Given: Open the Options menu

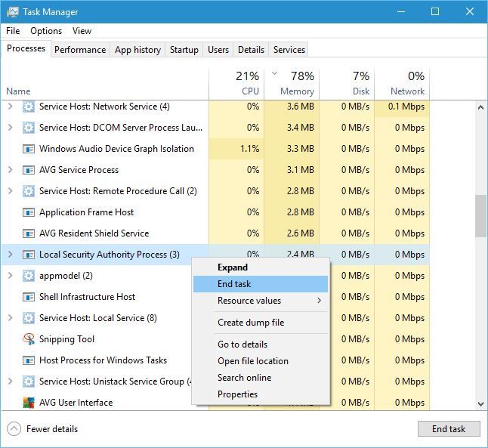Looking at the screenshot, I should pos(46,31).
